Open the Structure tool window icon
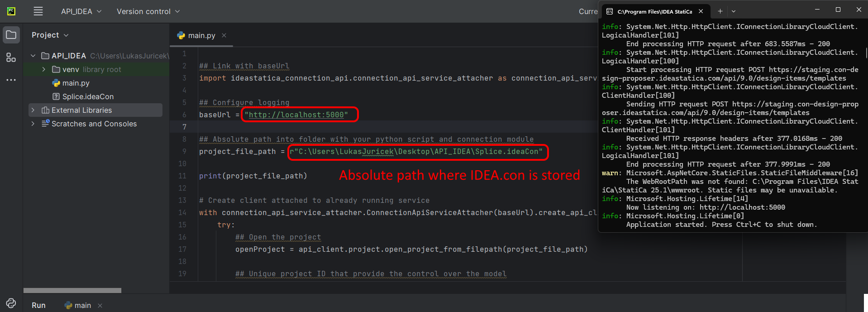Viewport: 868px width, 312px height. click(x=11, y=58)
